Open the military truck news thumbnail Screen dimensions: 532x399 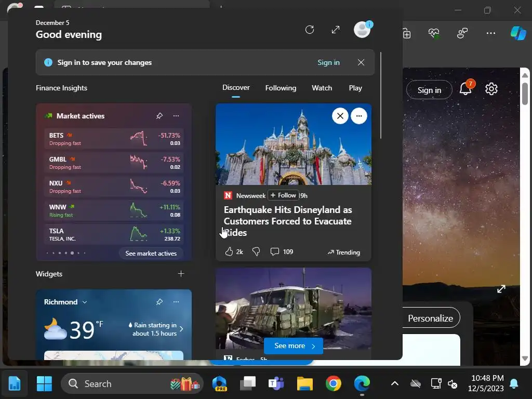(x=294, y=308)
